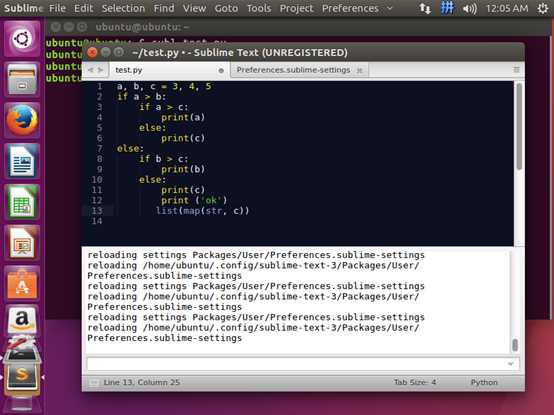Click the console output scrollbar thumb
554x415 pixels.
click(x=515, y=345)
